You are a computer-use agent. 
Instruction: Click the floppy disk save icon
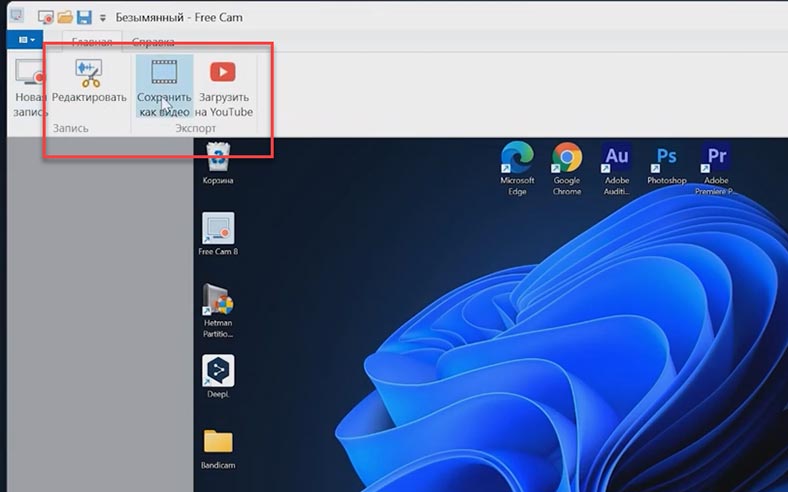[x=84, y=17]
